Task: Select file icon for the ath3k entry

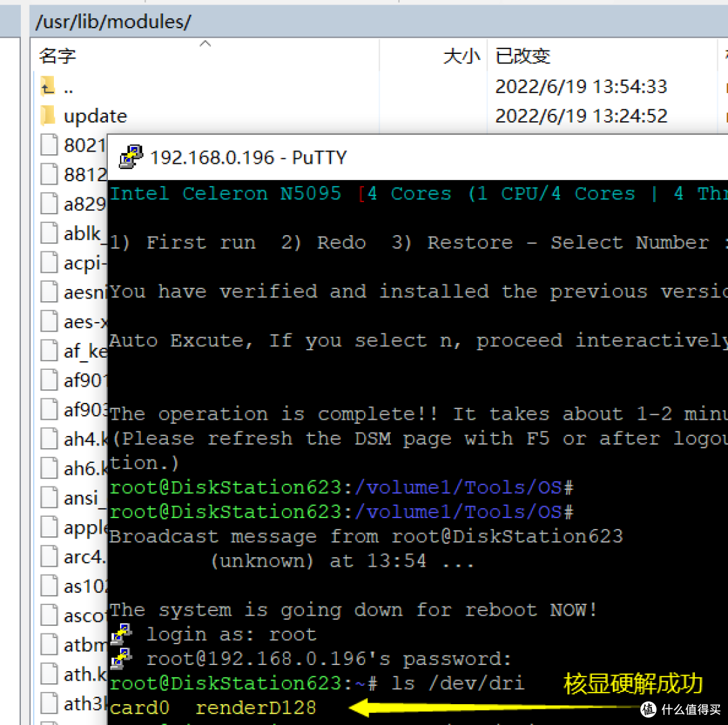Action: tap(49, 703)
